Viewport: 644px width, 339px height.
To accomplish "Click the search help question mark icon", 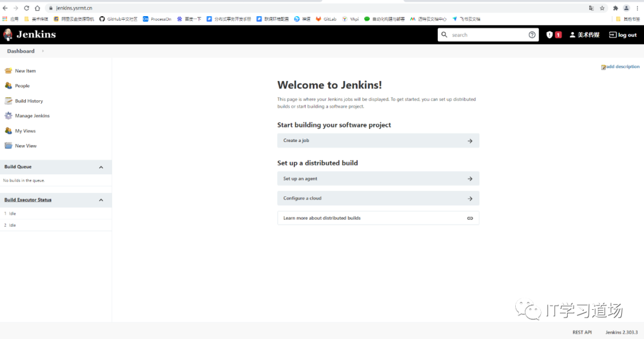I will [532, 35].
